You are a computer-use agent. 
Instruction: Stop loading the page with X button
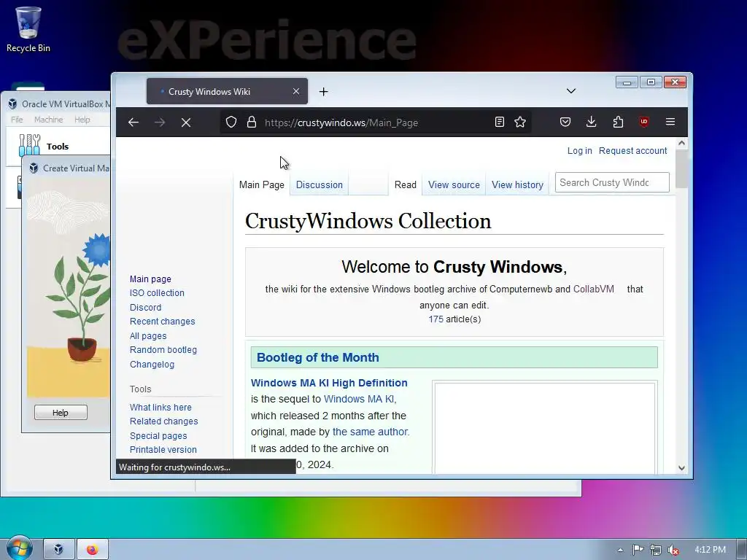186,122
